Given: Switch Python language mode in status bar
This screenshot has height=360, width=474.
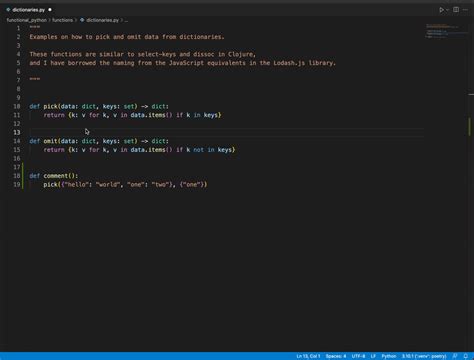Looking at the screenshot, I should 389,356.
